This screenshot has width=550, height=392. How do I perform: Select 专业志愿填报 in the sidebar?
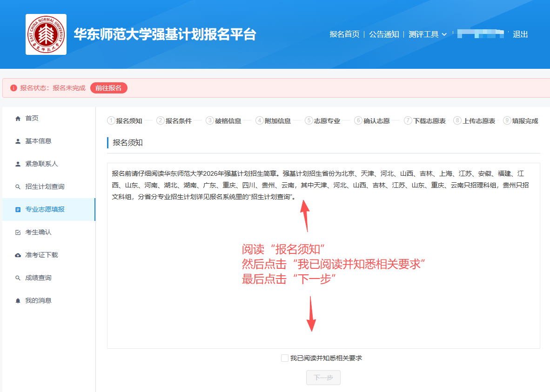pyautogui.click(x=45, y=210)
